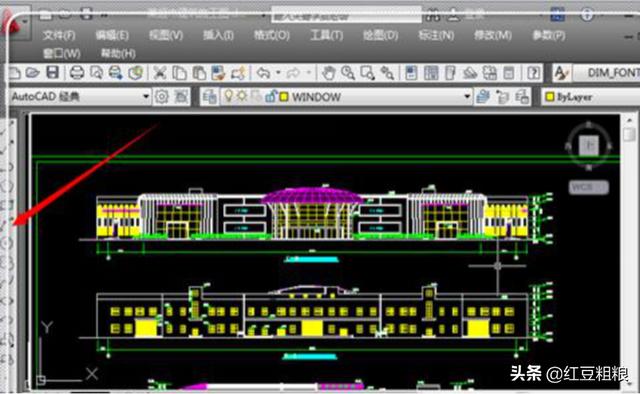Click the Open folder icon
The image size is (640, 394).
[32, 73]
